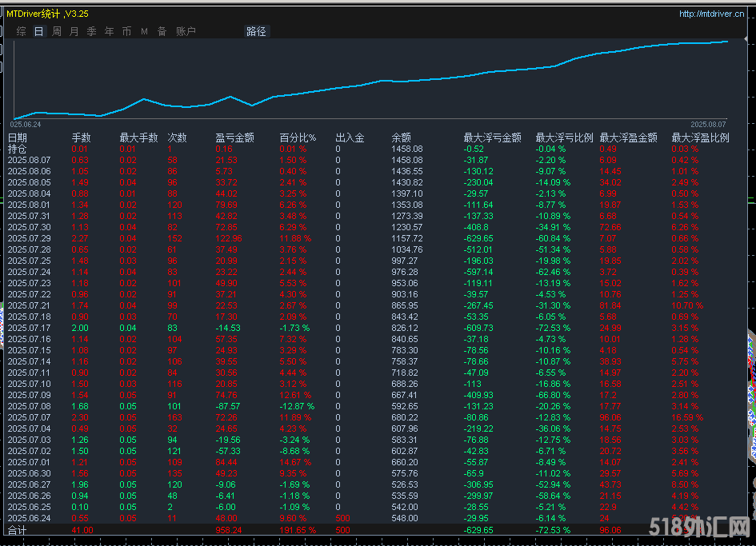Open the 周 weekly statistics tab
Screen dimensions: 756x546
57,31
